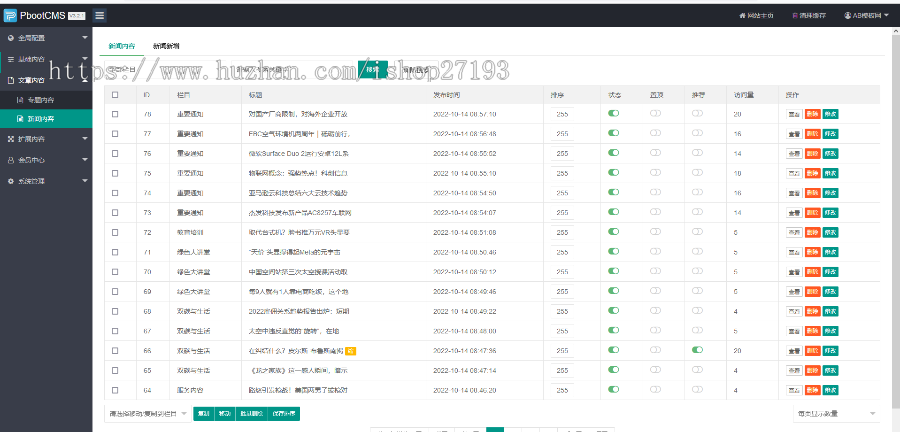This screenshot has width=900, height=432.
Task: Click the gear icon for system management
Action: tap(11, 181)
